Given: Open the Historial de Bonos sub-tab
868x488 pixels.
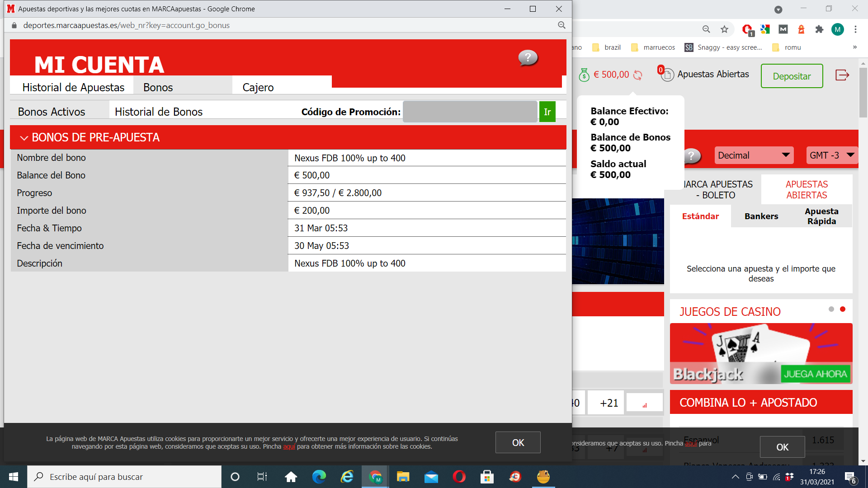Looking at the screenshot, I should point(159,112).
